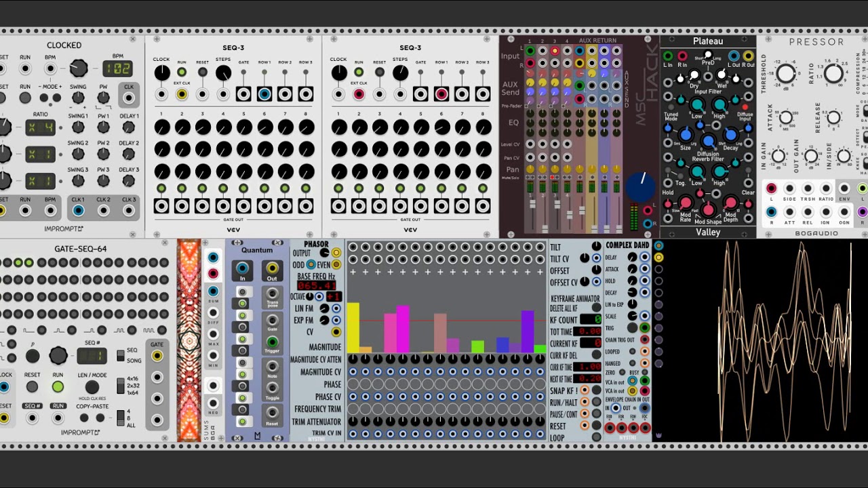Click the SUM output jack on Sums
Image resolution: width=868 pixels, height=488 pixels.
click(x=213, y=290)
